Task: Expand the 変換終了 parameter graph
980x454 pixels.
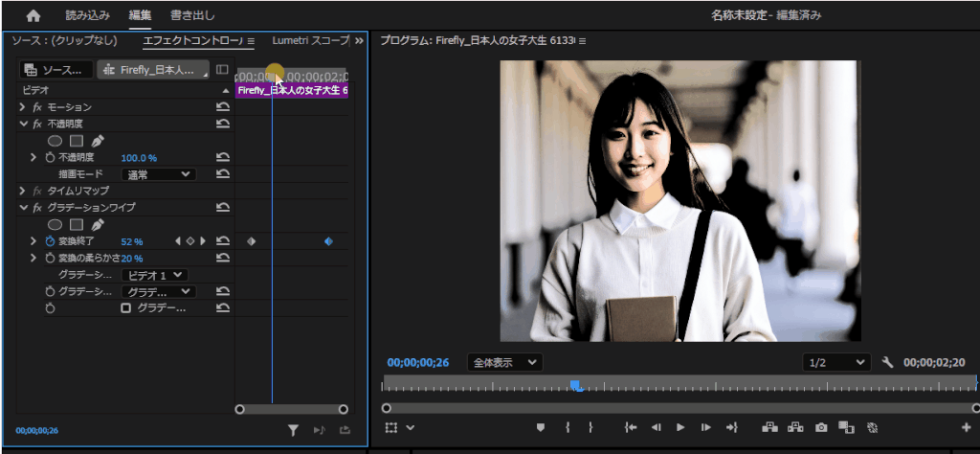Action: tap(33, 240)
